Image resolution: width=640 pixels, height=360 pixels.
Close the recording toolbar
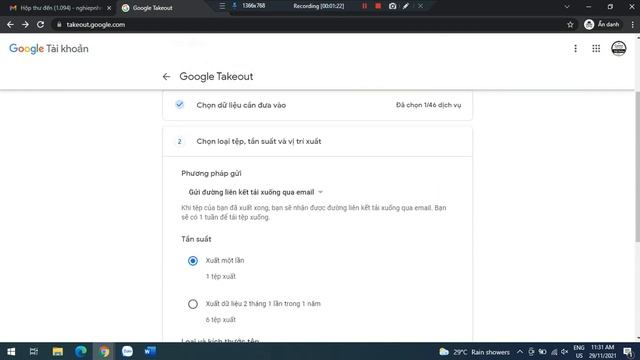click(420, 6)
